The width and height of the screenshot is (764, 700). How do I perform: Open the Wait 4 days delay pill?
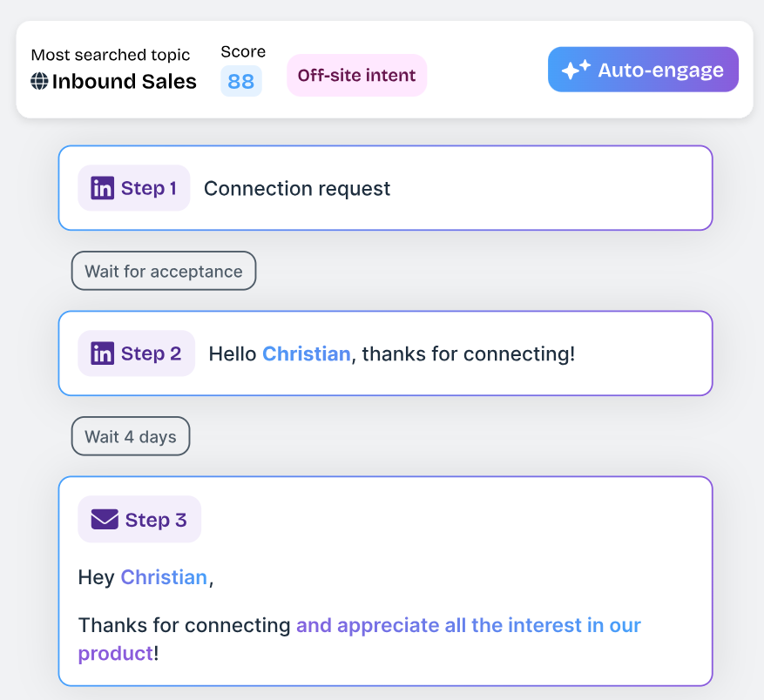[131, 436]
